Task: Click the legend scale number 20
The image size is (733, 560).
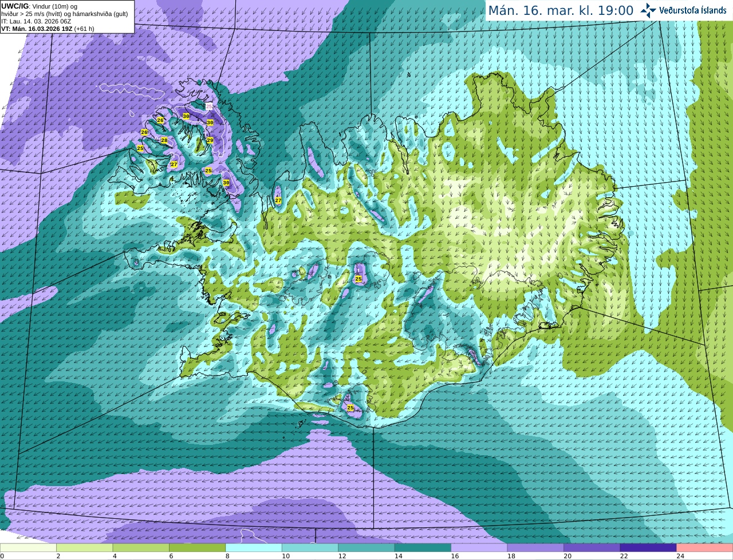Action: pos(568,556)
